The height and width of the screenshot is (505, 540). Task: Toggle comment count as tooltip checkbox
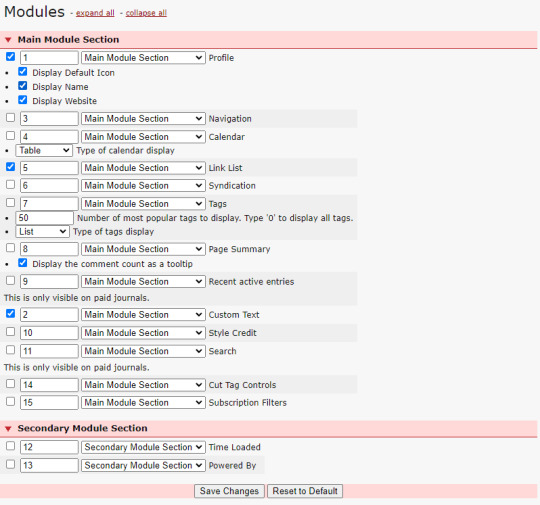click(23, 263)
